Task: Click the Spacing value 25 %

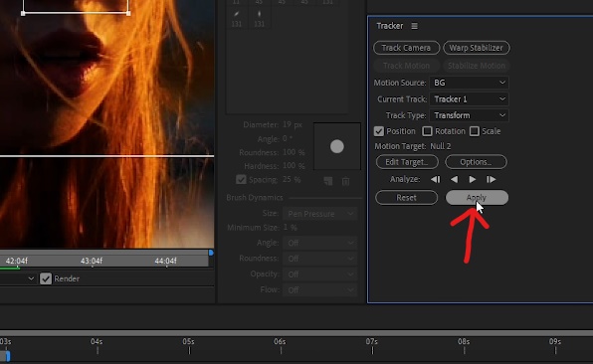Action: tap(292, 180)
